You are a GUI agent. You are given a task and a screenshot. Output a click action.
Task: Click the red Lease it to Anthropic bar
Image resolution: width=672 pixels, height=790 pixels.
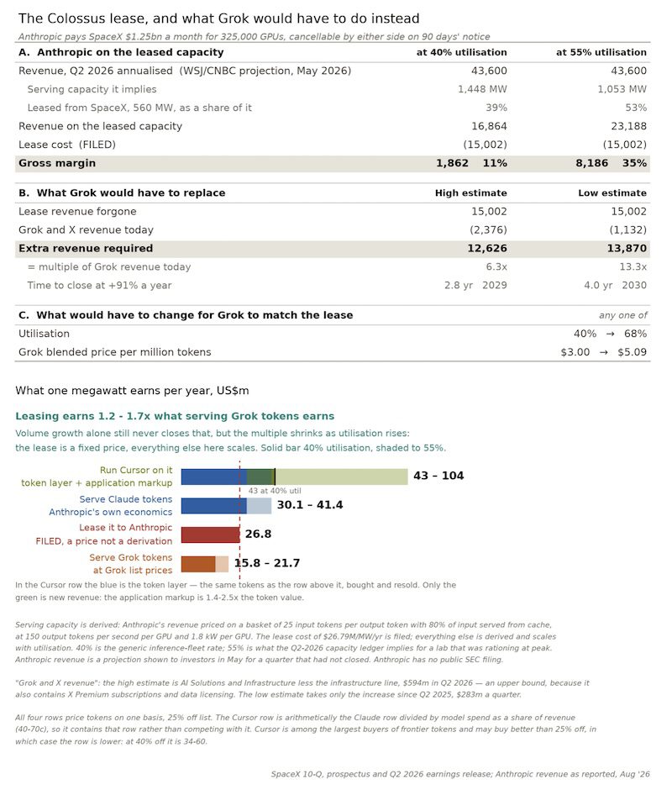tap(211, 535)
